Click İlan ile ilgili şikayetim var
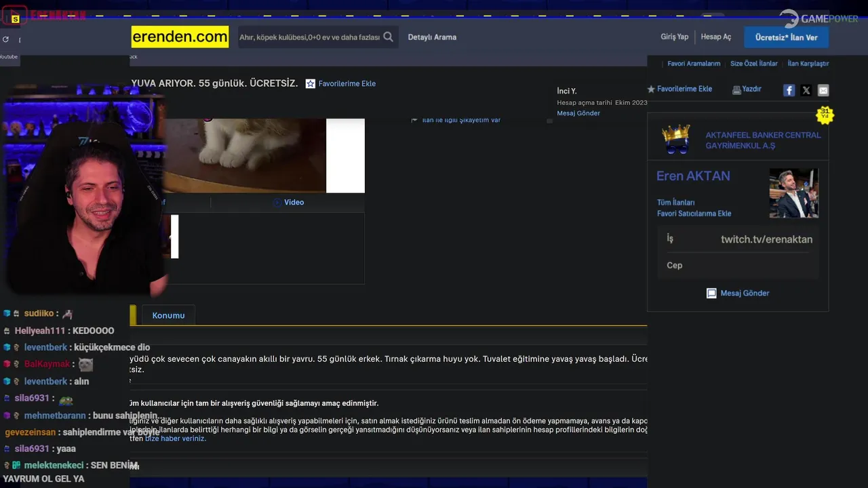 click(x=461, y=120)
